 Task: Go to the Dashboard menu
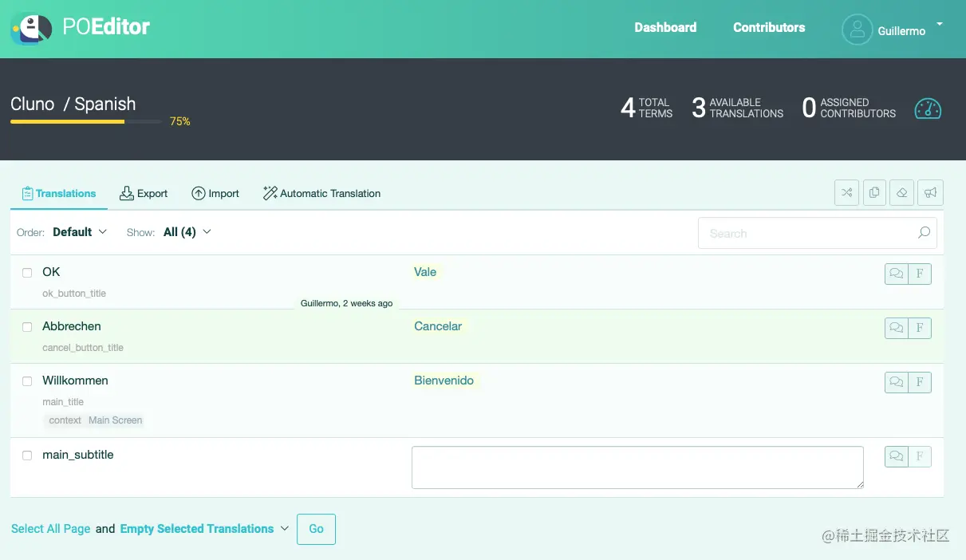point(665,27)
